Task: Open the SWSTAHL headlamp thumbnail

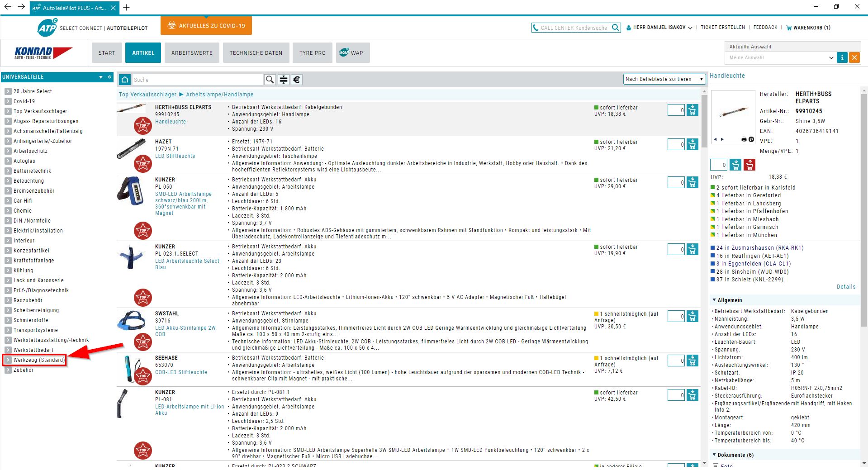Action: (x=131, y=321)
